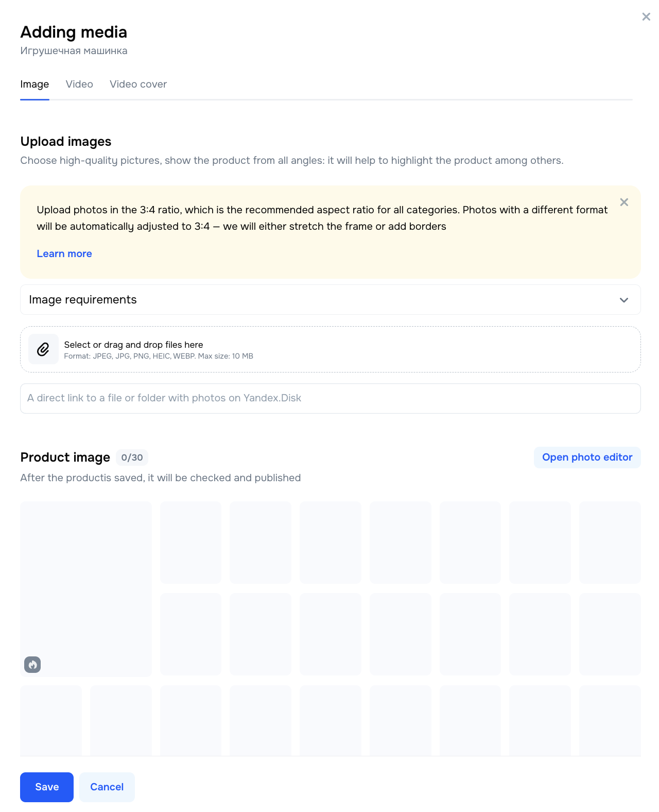Click the Save button
The image size is (659, 812).
[47, 787]
